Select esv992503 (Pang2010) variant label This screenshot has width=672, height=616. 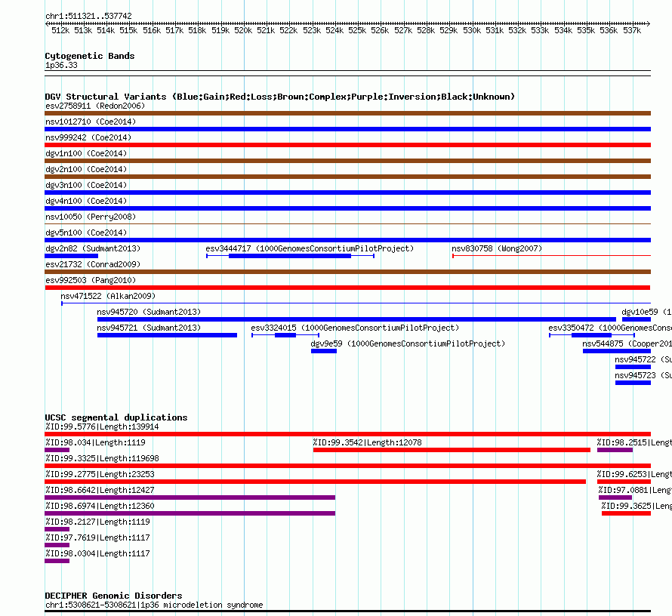point(91,280)
